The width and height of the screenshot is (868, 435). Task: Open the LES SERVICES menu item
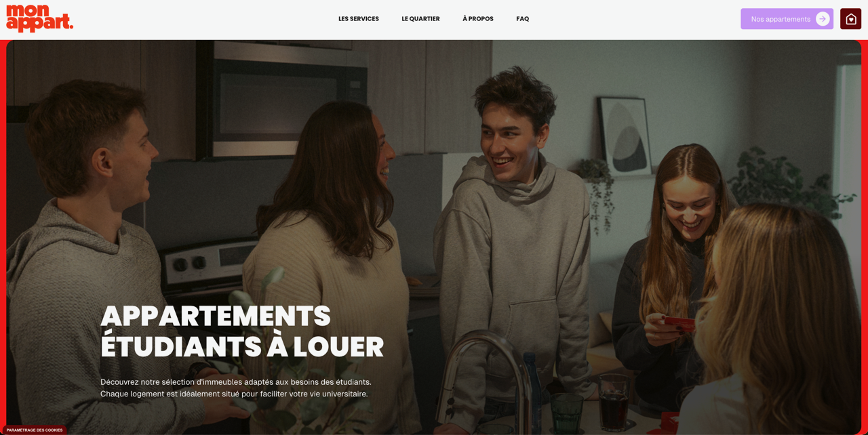click(x=359, y=19)
